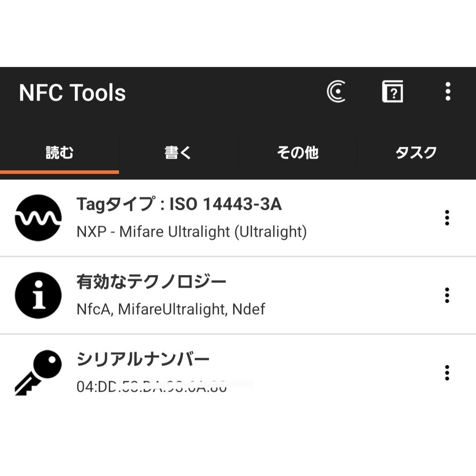Select the シリアルナンバー heading
This screenshot has height=476, width=476.
coord(143,359)
